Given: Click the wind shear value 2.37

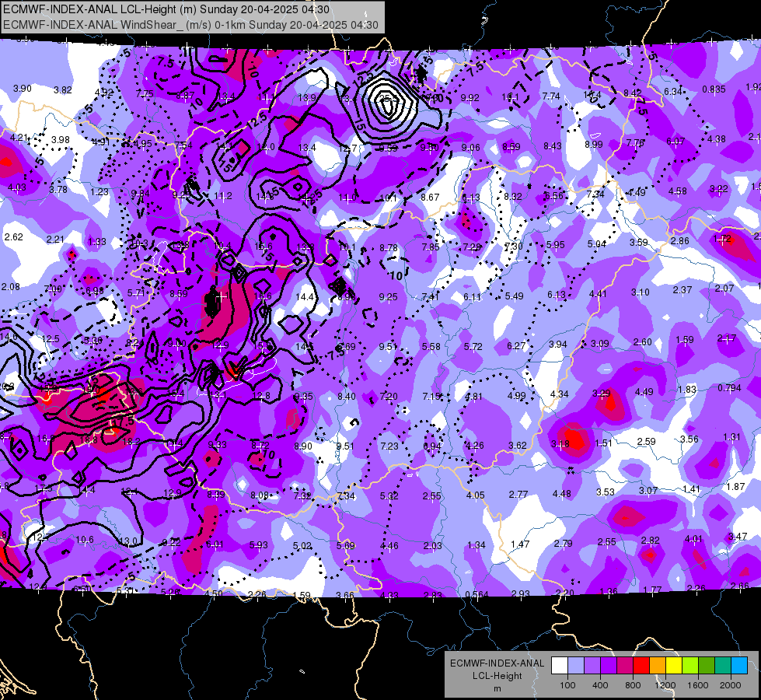Looking at the screenshot, I should [x=682, y=289].
